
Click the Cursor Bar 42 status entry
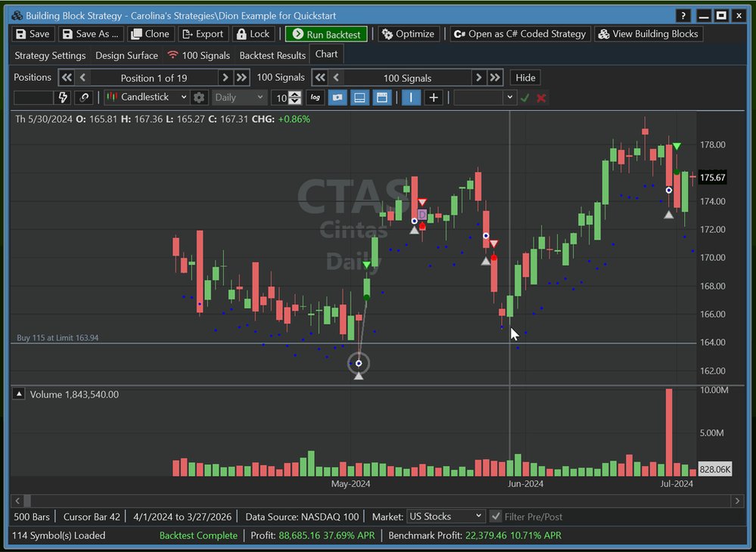(92, 516)
